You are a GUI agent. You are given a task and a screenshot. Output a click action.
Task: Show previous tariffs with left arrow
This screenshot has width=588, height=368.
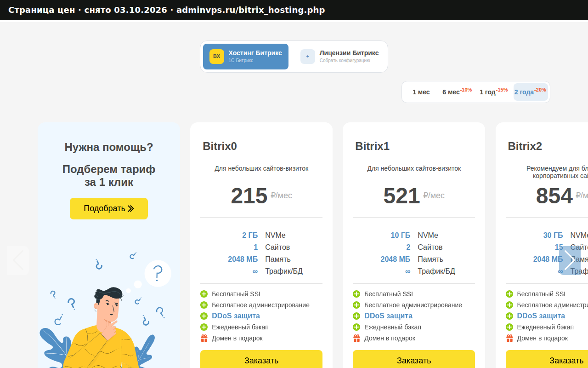coord(18,260)
